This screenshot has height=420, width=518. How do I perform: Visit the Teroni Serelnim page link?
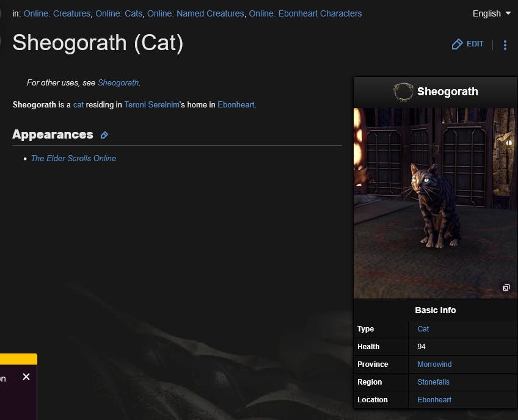pyautogui.click(x=151, y=104)
